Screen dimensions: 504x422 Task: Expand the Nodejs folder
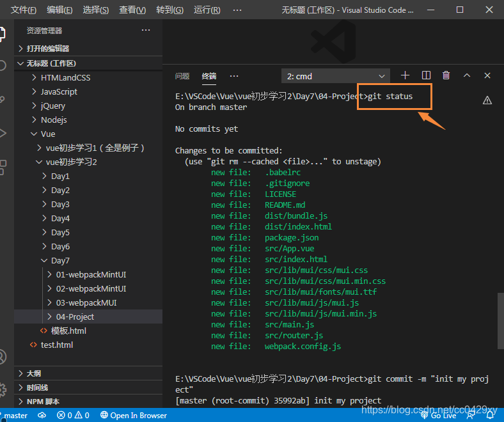[88, 120]
